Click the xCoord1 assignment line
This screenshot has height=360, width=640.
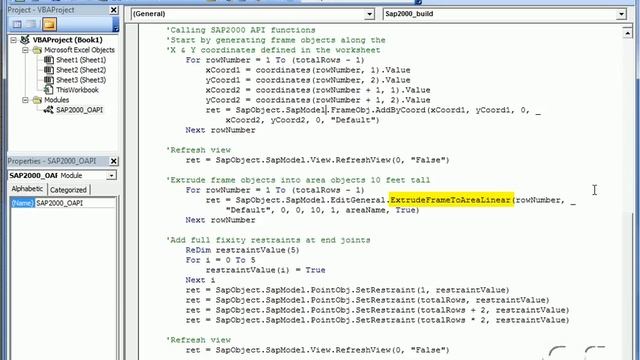point(308,70)
